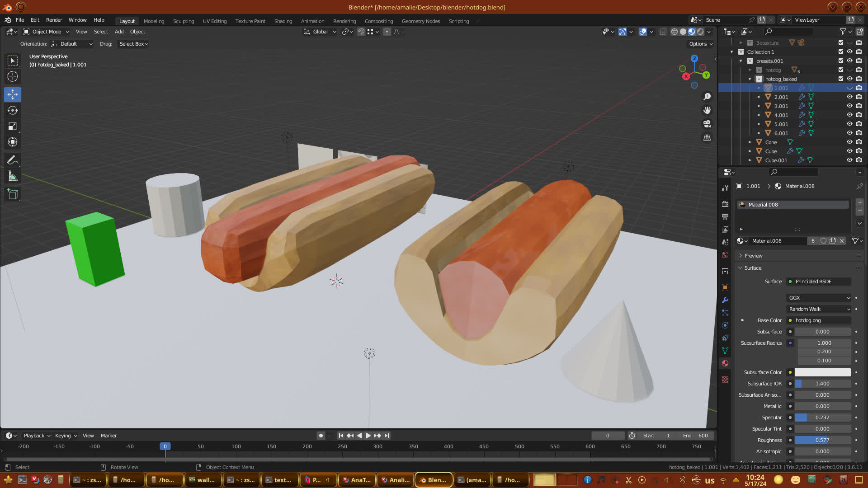Expand the Preview panel

pos(753,256)
